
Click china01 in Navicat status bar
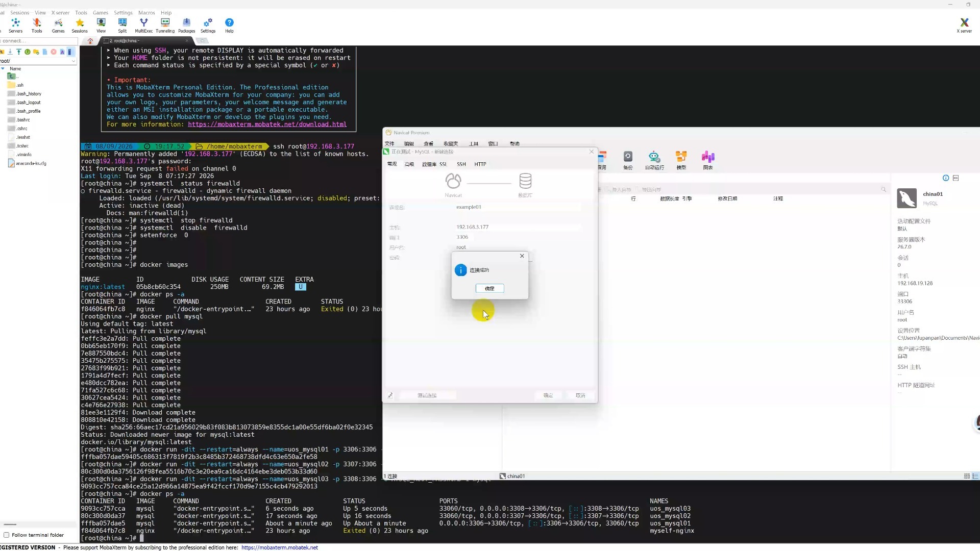coord(512,476)
